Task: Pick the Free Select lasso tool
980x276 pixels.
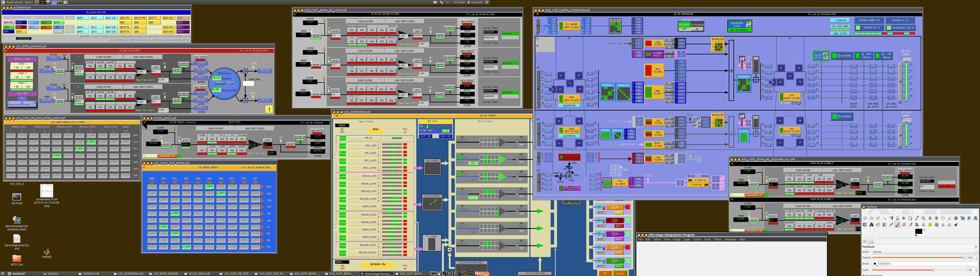Action: click(878, 218)
